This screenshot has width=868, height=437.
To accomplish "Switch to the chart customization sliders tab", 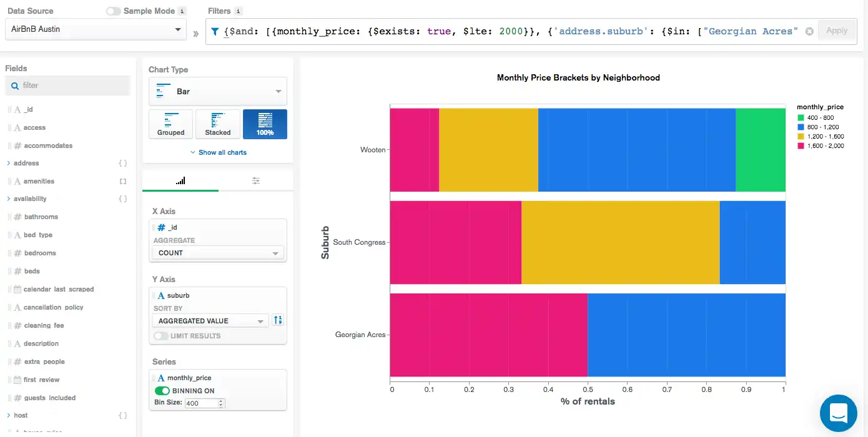I will 255,180.
